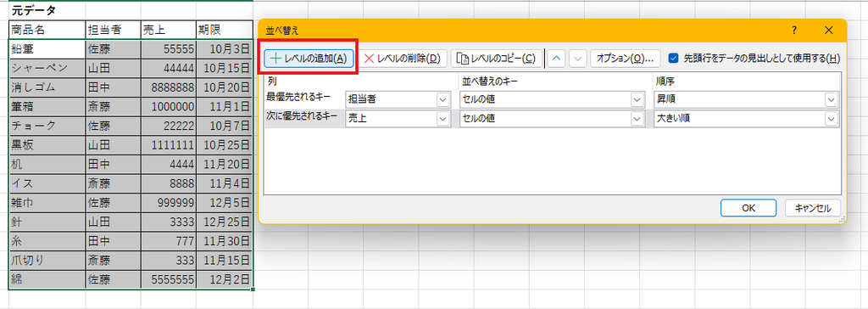Click the レベルの追加 button
This screenshot has height=309, width=868.
pos(309,58)
